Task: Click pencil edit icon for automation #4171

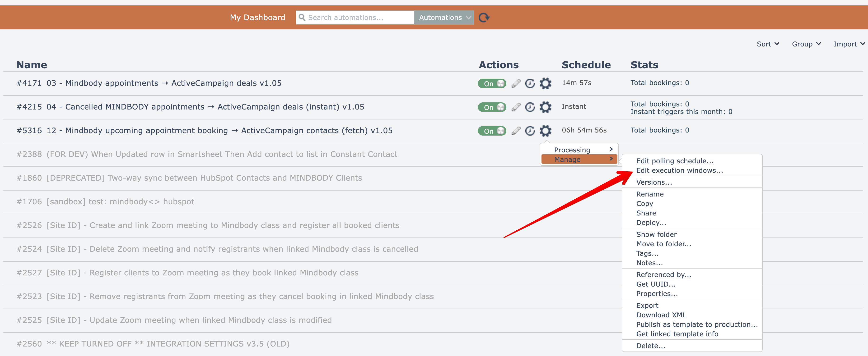Action: 516,83
